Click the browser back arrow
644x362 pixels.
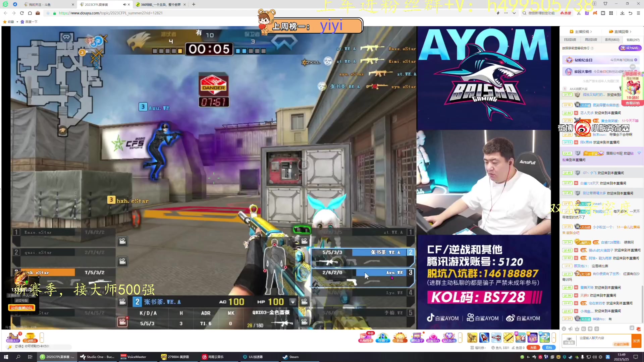click(5, 13)
